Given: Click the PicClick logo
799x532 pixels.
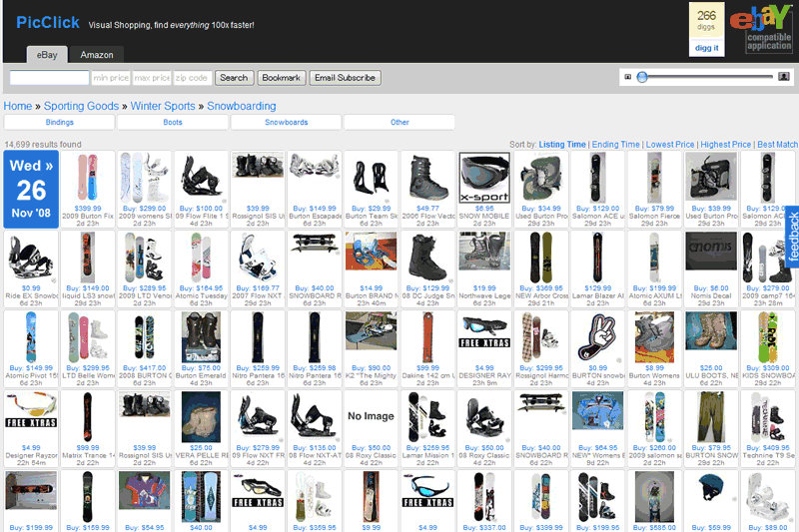Looking at the screenshot, I should [47, 22].
